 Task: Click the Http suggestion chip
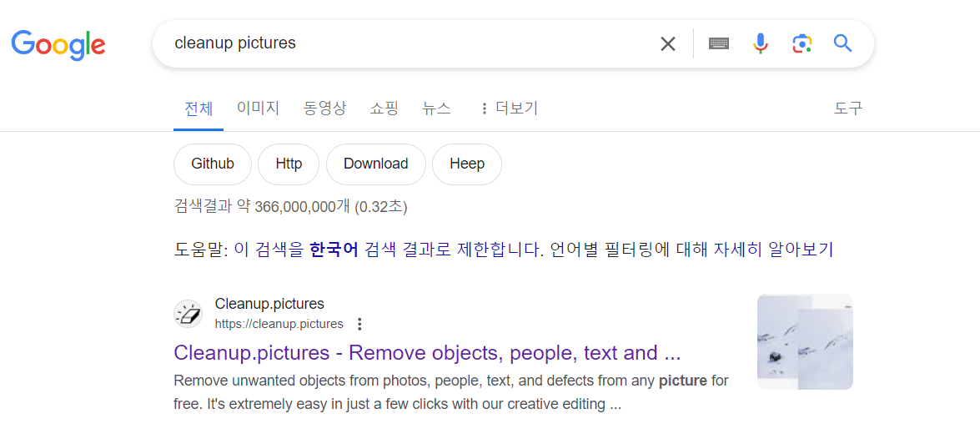click(289, 164)
